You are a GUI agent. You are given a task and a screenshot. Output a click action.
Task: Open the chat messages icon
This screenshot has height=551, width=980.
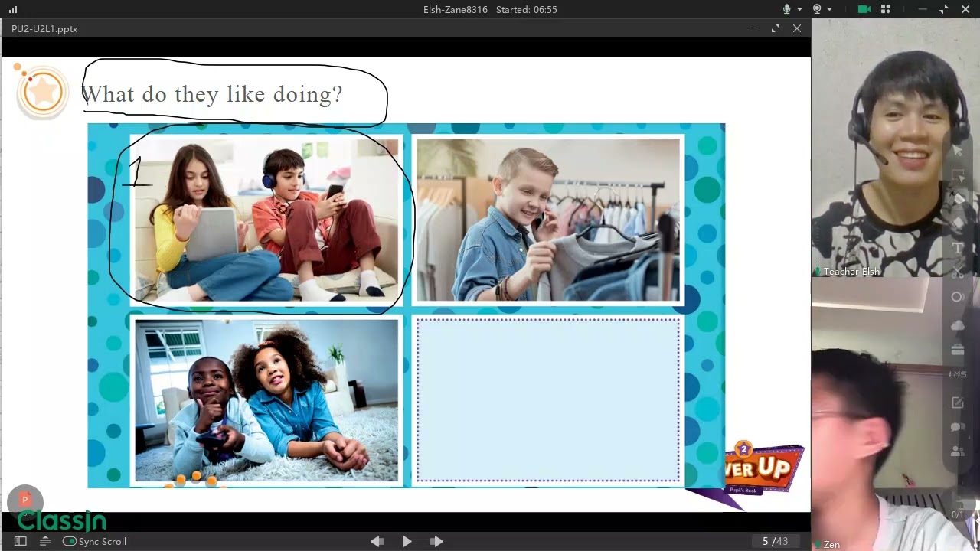[958, 427]
